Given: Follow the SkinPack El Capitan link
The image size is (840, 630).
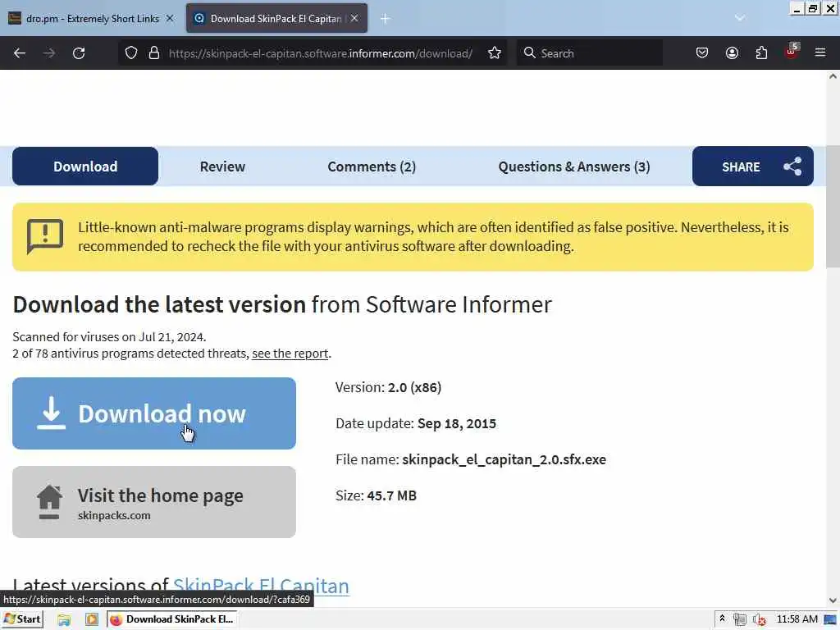Looking at the screenshot, I should (x=261, y=586).
